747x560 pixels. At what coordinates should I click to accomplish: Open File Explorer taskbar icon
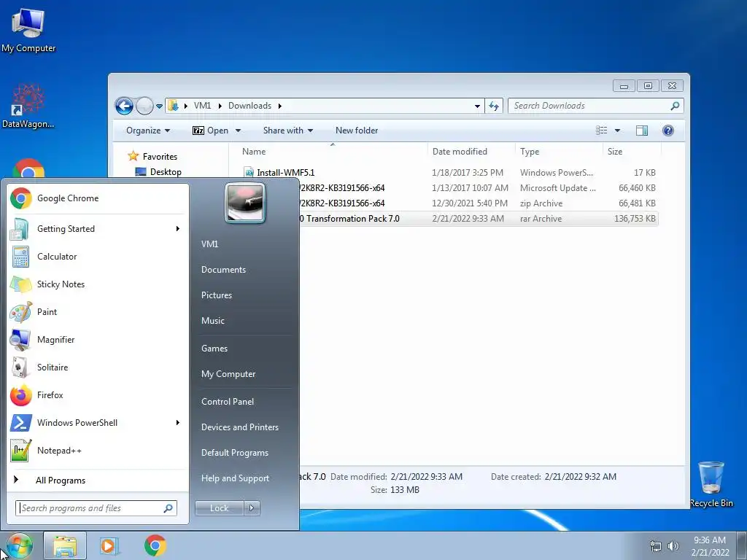65,545
